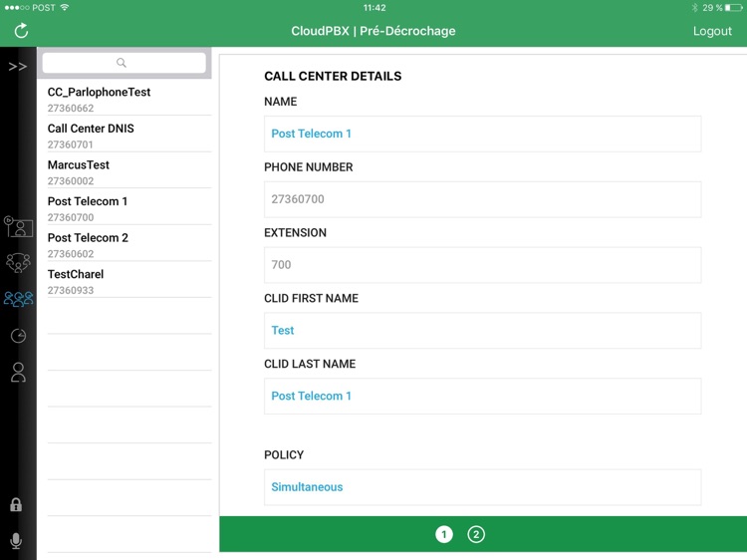The height and width of the screenshot is (560, 747).
Task: Expand sidebar with the >> arrows
Action: [x=17, y=66]
